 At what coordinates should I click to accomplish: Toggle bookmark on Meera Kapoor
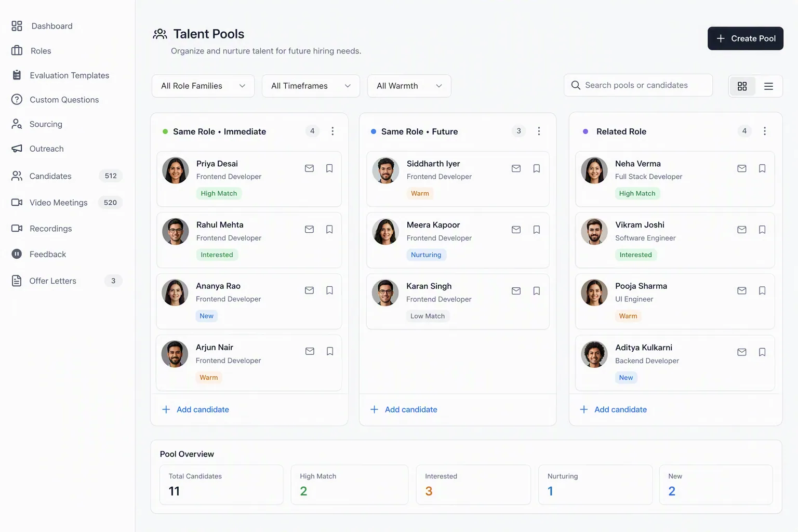[537, 230]
